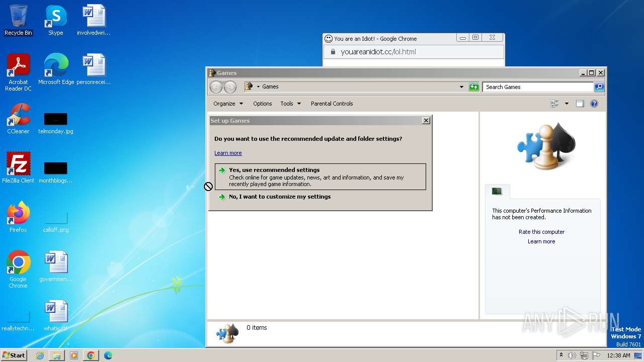Click Learn more under Performance Information

541,241
